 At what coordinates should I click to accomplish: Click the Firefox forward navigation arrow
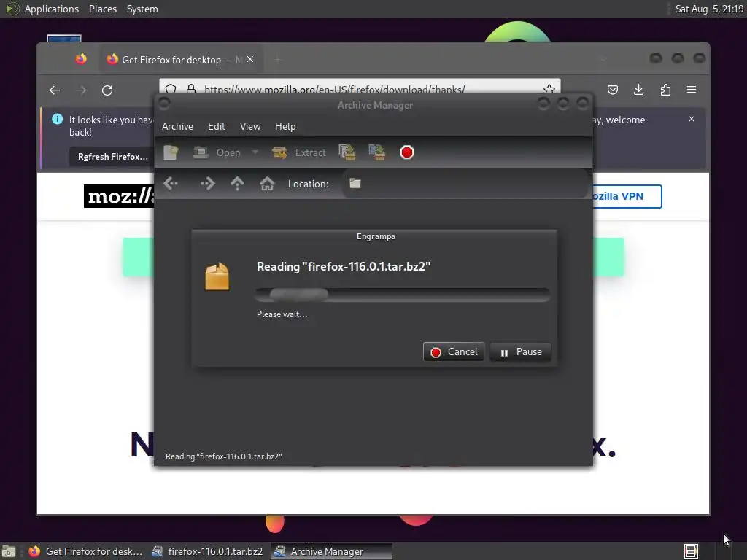[81, 90]
